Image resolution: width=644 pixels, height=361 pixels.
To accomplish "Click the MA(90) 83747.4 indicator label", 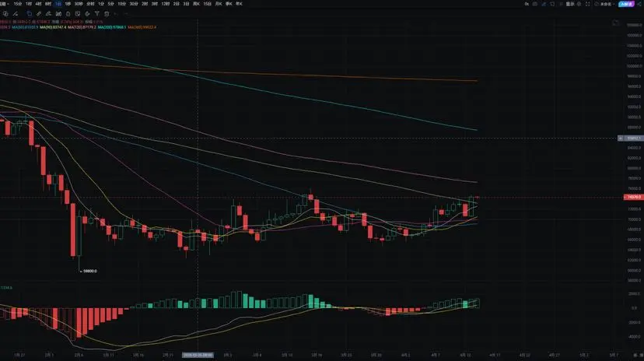I will tap(53, 27).
